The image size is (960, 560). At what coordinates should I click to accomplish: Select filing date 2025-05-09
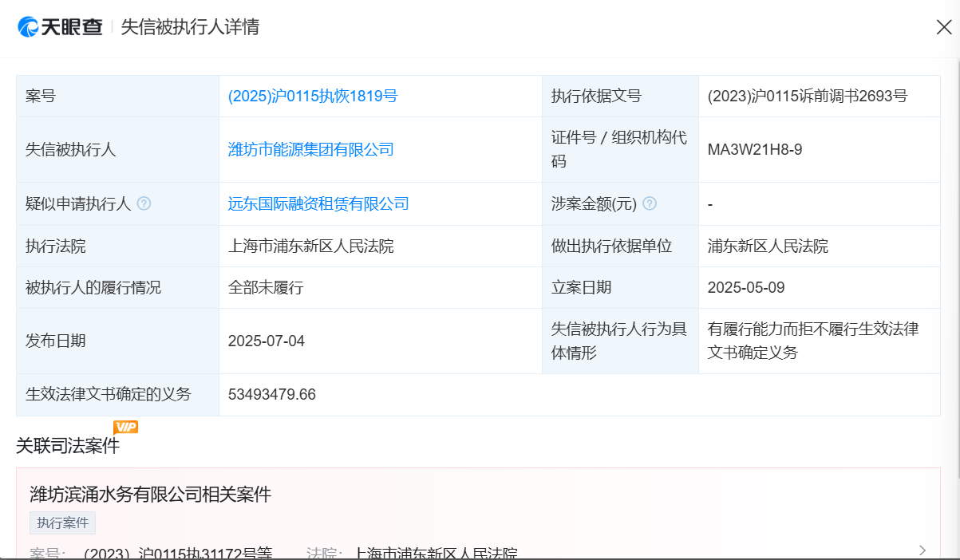click(746, 288)
